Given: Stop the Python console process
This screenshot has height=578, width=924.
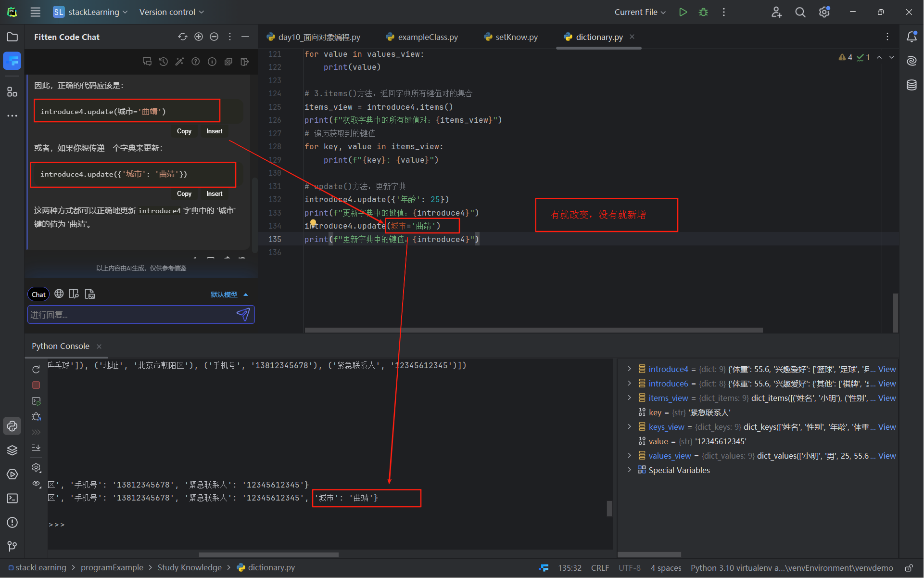Looking at the screenshot, I should [36, 385].
